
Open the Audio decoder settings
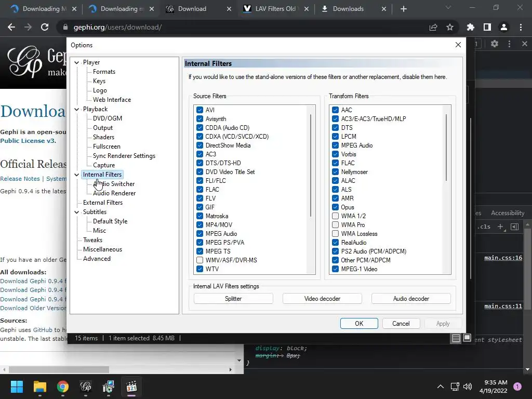411,299
